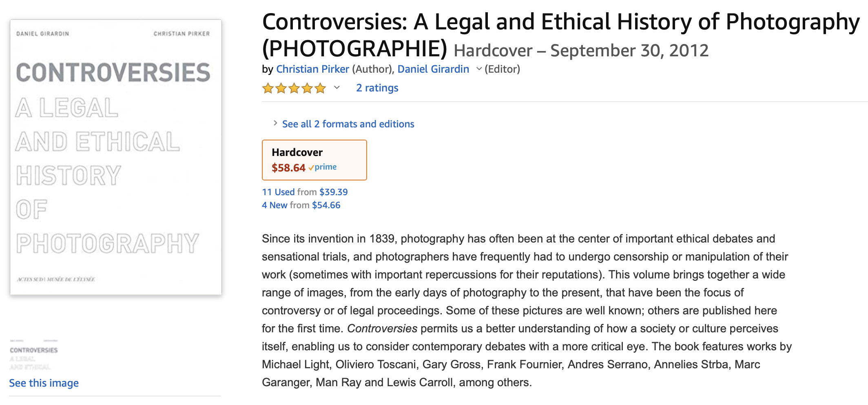Open the contributor dropdown after Daniel Girardin

coord(479,69)
